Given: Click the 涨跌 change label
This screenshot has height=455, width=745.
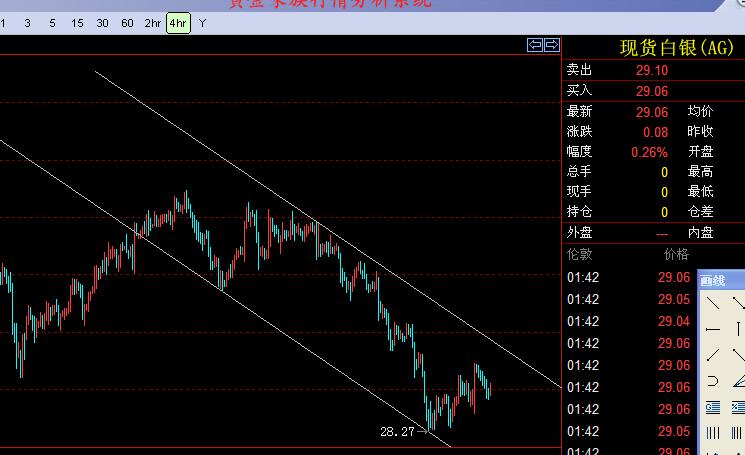Looking at the screenshot, I should [x=579, y=131].
